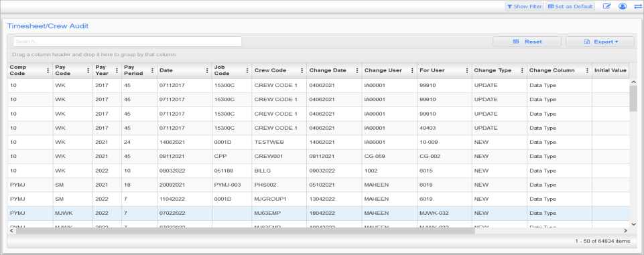
Task: Sort by Change Column header
Action: [552, 70]
